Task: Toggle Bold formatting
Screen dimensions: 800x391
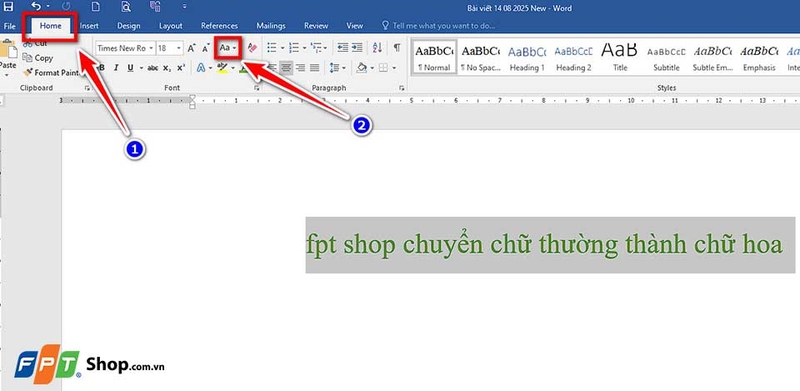Action: pos(102,67)
